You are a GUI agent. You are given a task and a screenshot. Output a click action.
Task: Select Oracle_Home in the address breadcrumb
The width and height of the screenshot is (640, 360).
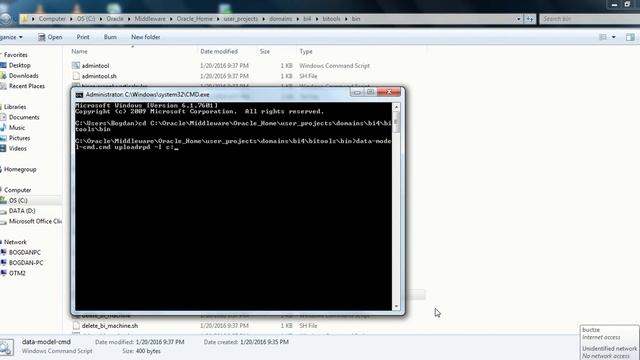pyautogui.click(x=194, y=19)
